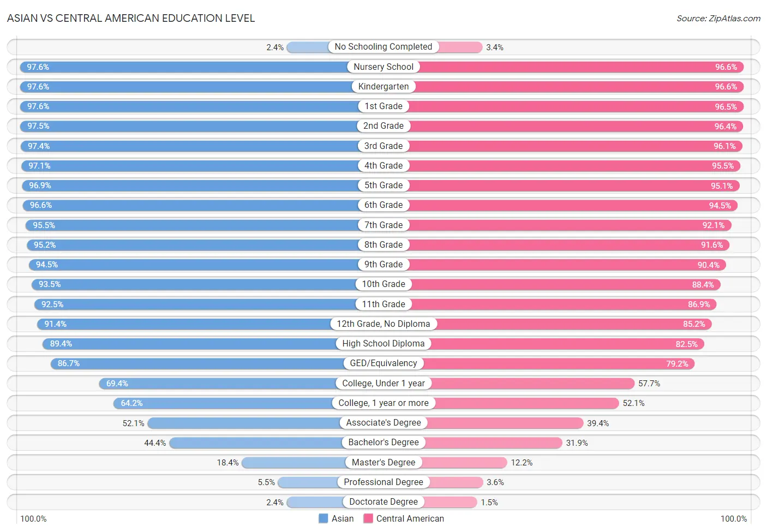Screen dimensions: 767x532
Task: Click the Central American Kindergarten bar 96.6%
Action: tap(564, 87)
